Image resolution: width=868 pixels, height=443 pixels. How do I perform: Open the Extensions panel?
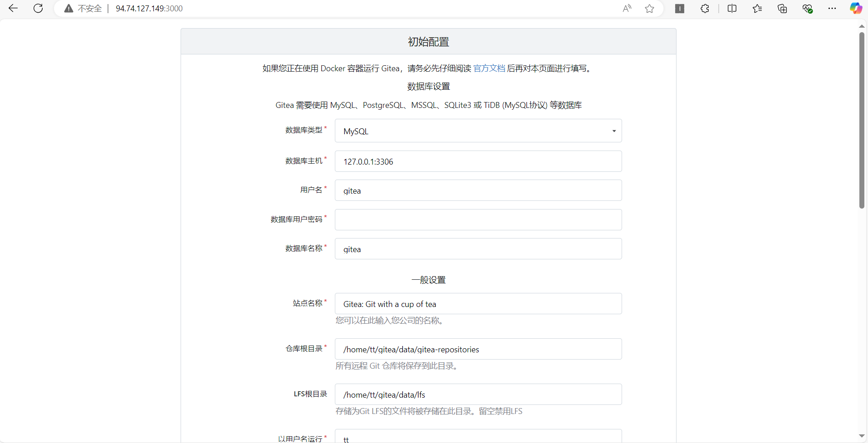[705, 8]
